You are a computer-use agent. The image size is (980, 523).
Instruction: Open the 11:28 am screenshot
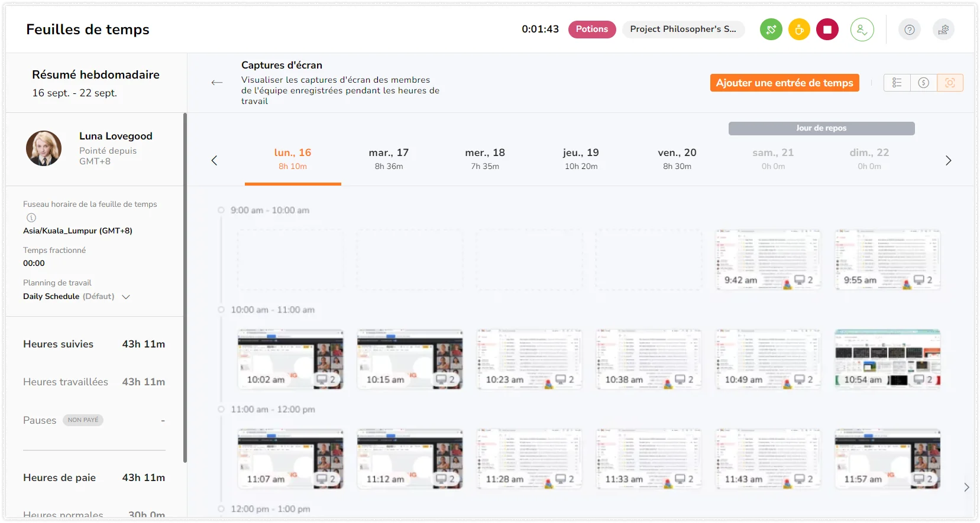tap(529, 459)
